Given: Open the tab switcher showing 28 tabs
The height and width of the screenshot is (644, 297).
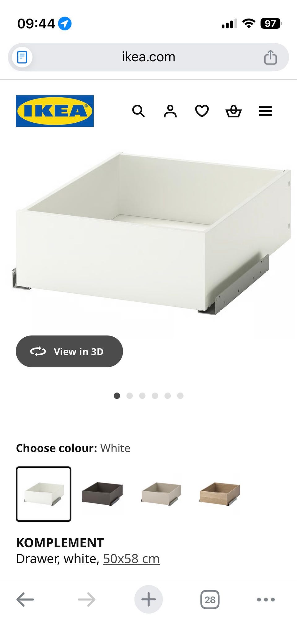Looking at the screenshot, I should [x=210, y=599].
